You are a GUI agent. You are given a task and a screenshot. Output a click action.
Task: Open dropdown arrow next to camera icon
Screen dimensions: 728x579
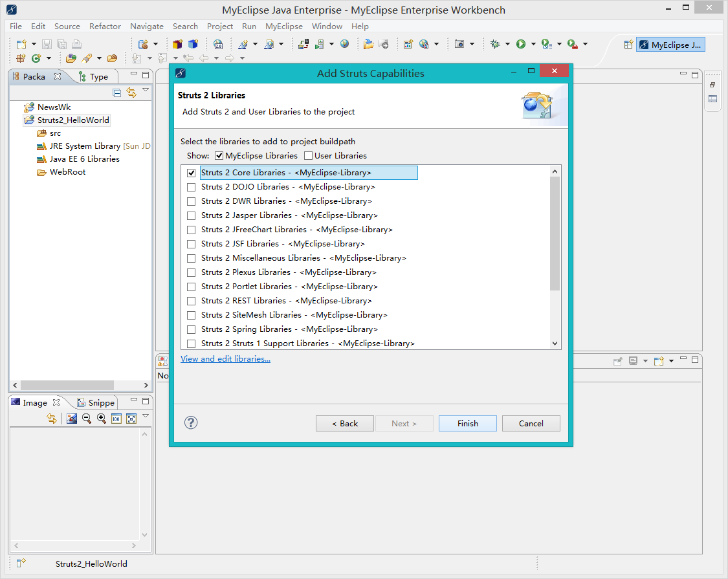point(472,44)
